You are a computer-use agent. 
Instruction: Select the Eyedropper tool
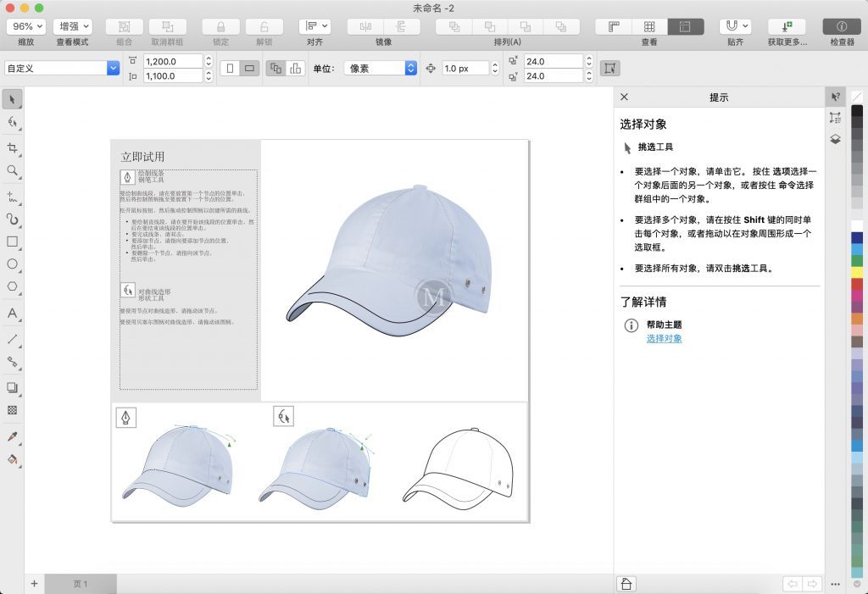click(x=13, y=437)
